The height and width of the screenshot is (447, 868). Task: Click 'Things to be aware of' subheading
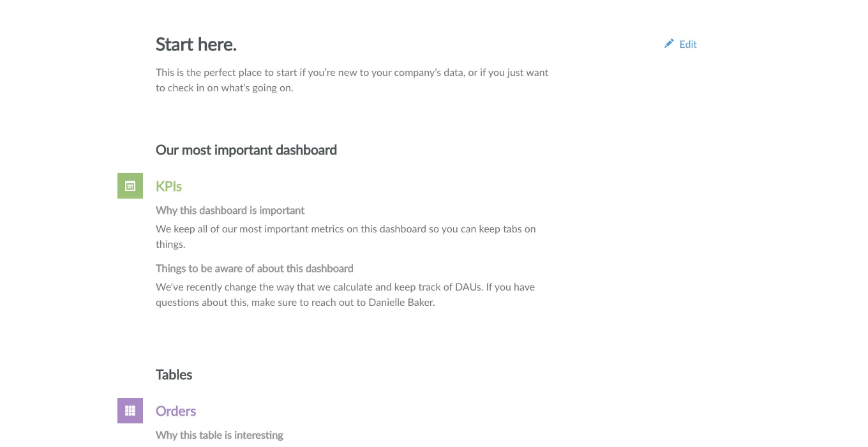point(255,268)
